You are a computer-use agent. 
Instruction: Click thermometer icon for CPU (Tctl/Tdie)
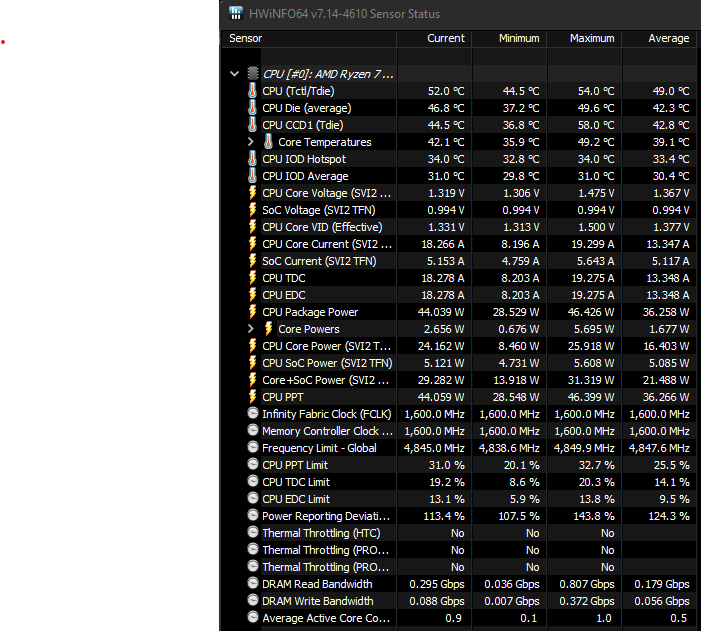pos(253,90)
